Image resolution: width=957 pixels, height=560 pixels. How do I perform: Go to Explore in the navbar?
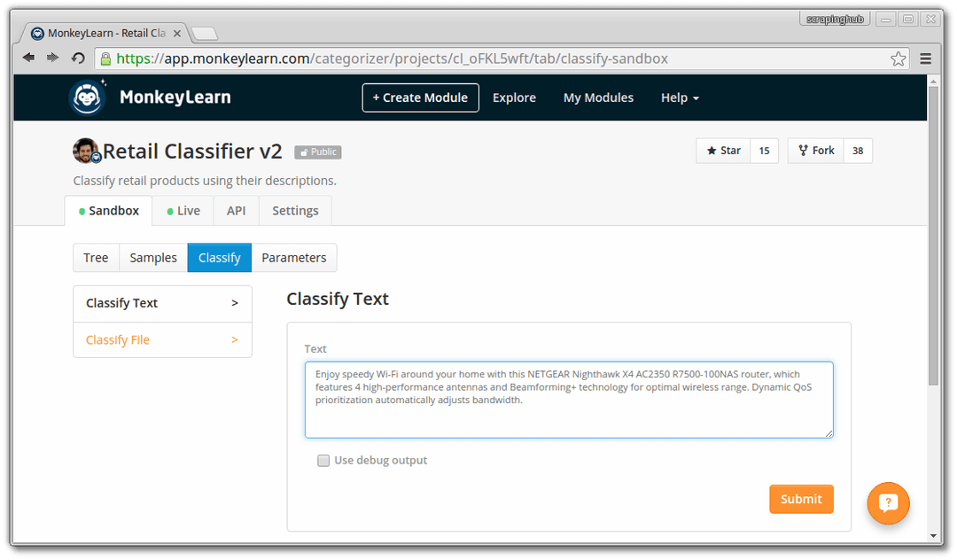514,97
